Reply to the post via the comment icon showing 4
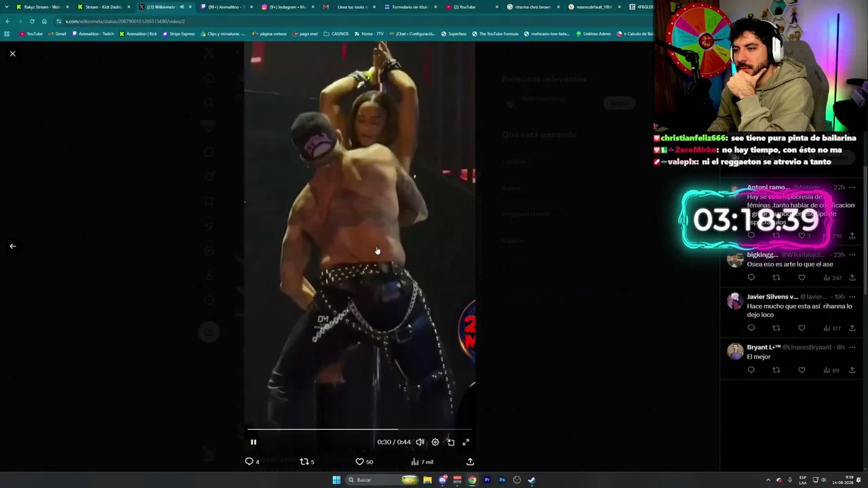 coord(252,462)
